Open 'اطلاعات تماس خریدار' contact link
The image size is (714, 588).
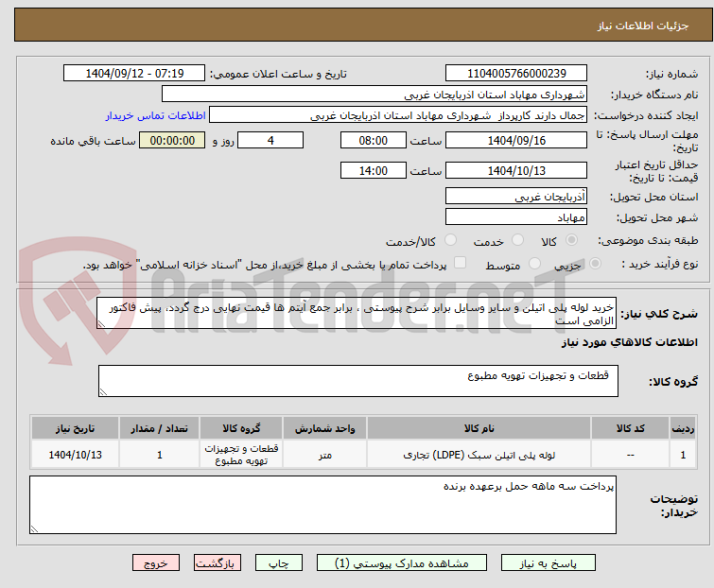156,115
